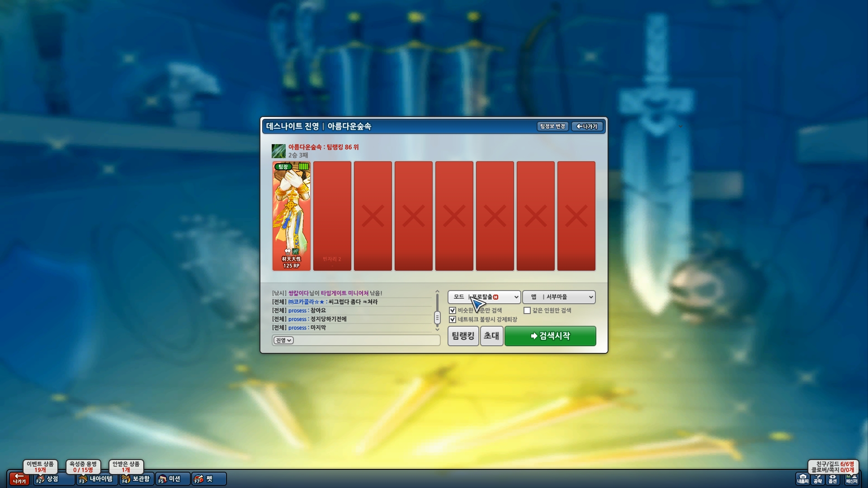Screen dimensions: 868x488
Task: Open 내홈피 homepage icon
Action: pyautogui.click(x=803, y=479)
